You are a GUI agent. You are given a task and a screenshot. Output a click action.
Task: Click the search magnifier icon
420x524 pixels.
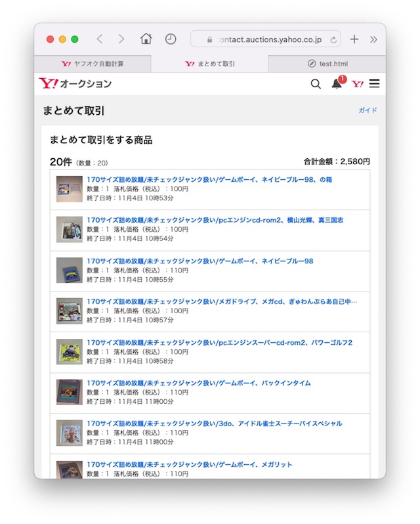[x=316, y=84]
